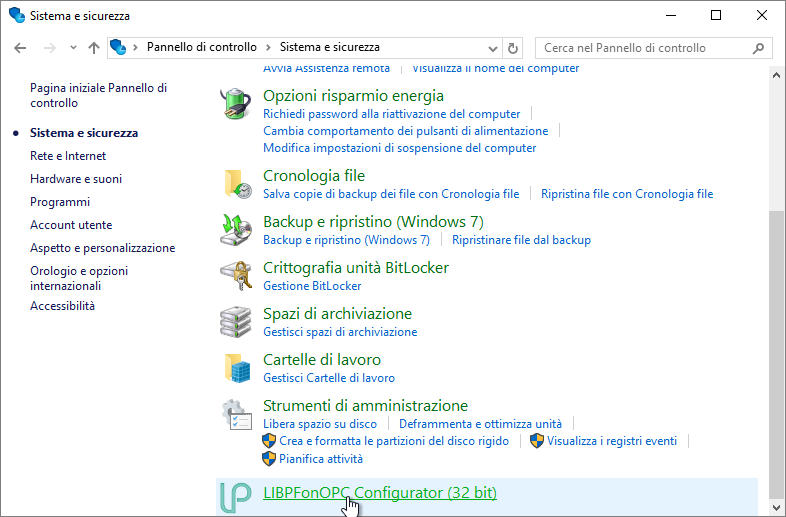
Task: Click the Backup e ripristino disc icon
Action: click(x=236, y=230)
